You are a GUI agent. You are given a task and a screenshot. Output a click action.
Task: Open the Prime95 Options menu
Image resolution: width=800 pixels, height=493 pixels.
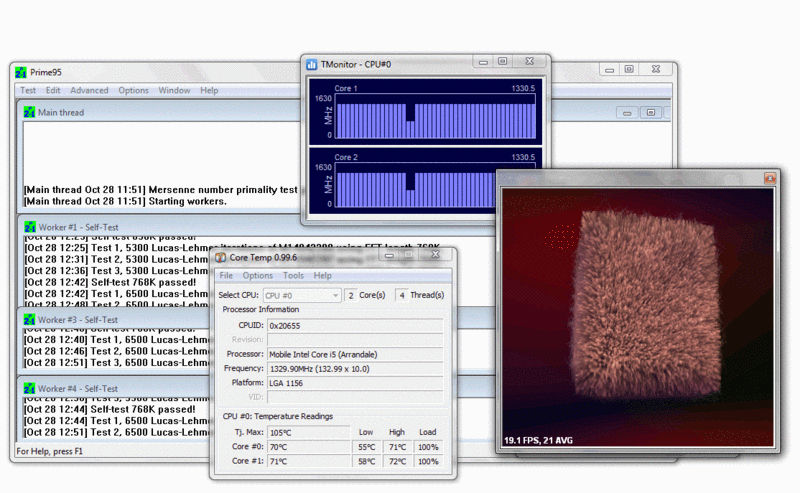point(133,90)
